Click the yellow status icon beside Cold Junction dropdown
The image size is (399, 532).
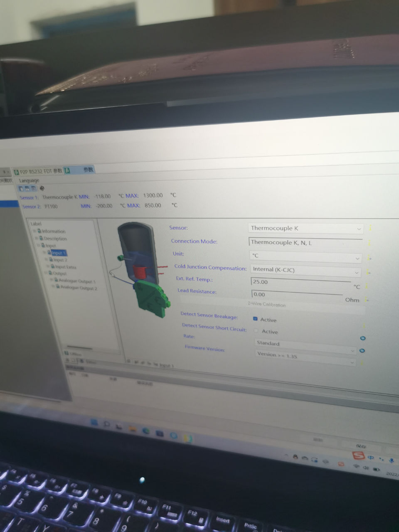(369, 273)
